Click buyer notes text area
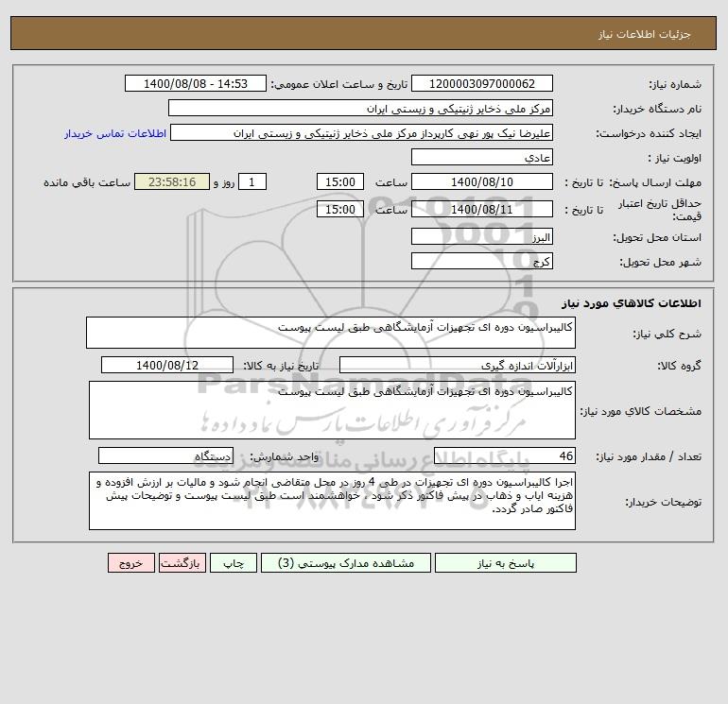Screen dimensions: 728x704 click(332, 501)
